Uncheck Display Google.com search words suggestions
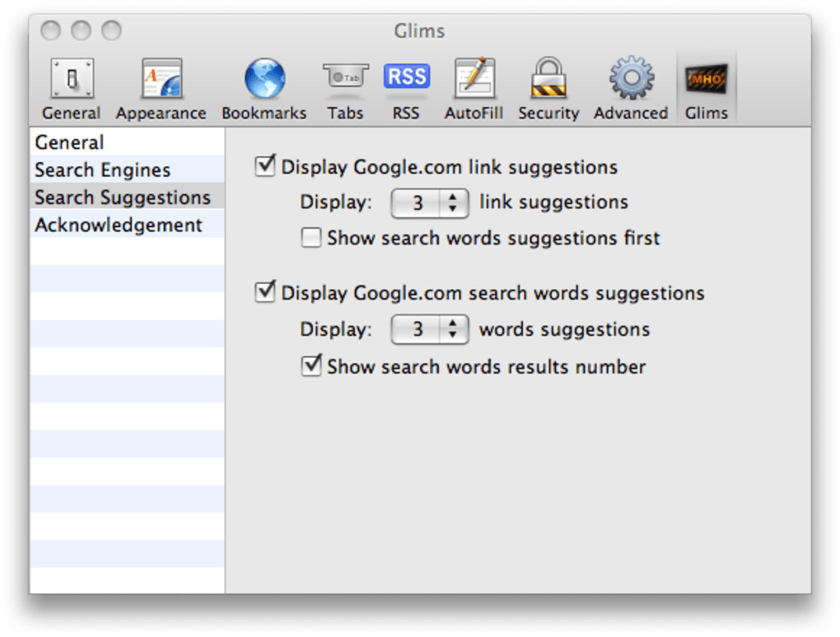Viewport: 840px width, 637px height. (x=264, y=292)
